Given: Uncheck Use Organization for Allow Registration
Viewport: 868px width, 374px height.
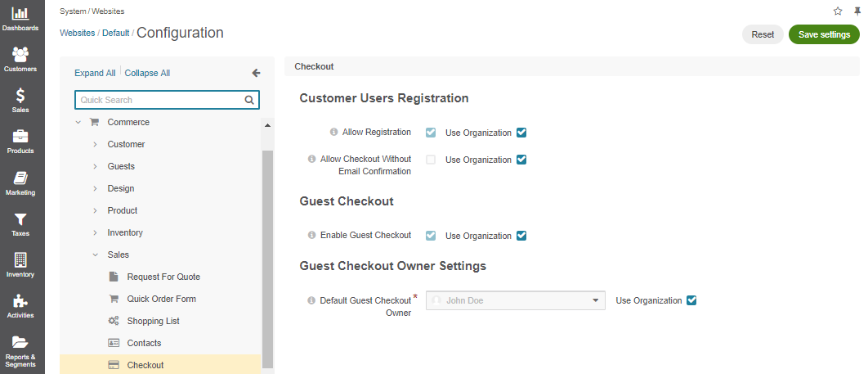Looking at the screenshot, I should pyautogui.click(x=521, y=133).
